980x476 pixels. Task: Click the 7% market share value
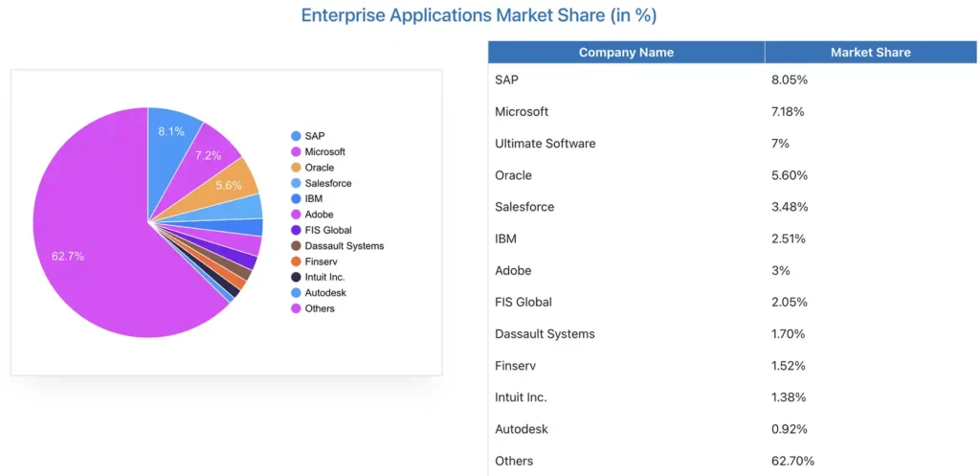point(781,144)
